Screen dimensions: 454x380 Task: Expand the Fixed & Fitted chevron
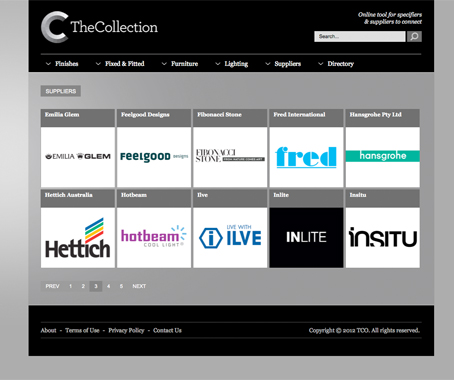click(98, 64)
